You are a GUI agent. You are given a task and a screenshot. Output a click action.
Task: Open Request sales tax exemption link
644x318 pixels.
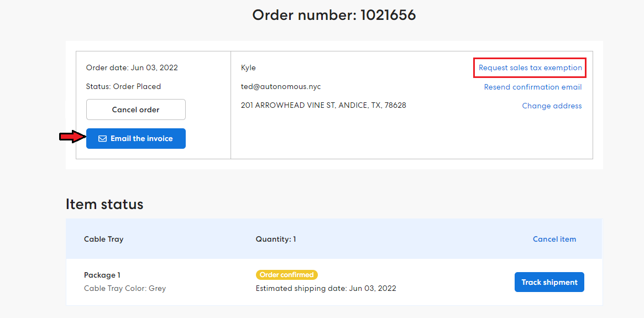pos(530,68)
